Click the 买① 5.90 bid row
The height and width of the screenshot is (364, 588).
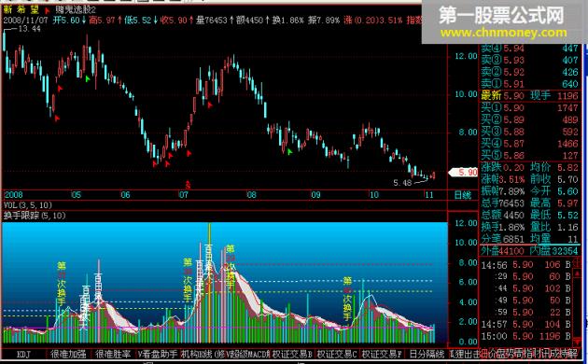[x=529, y=108]
